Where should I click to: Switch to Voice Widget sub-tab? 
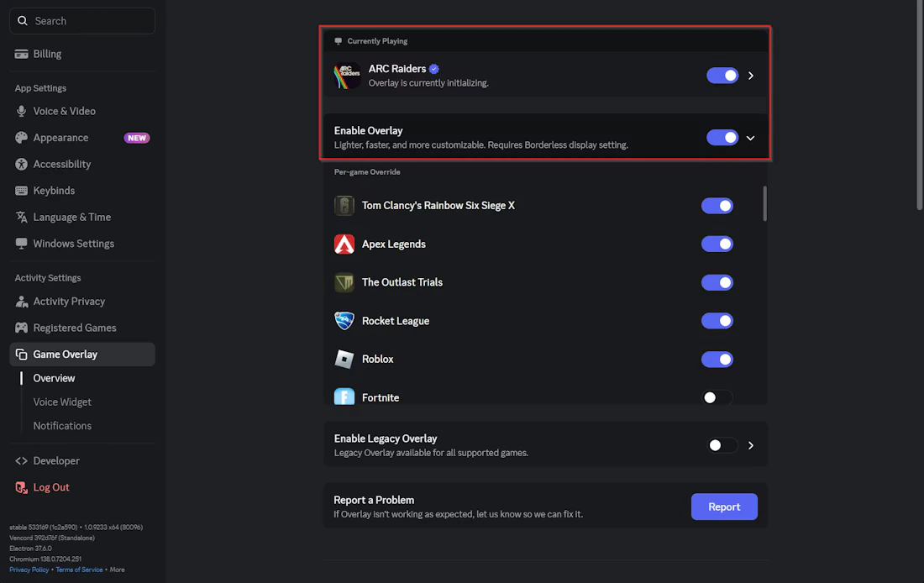(62, 402)
